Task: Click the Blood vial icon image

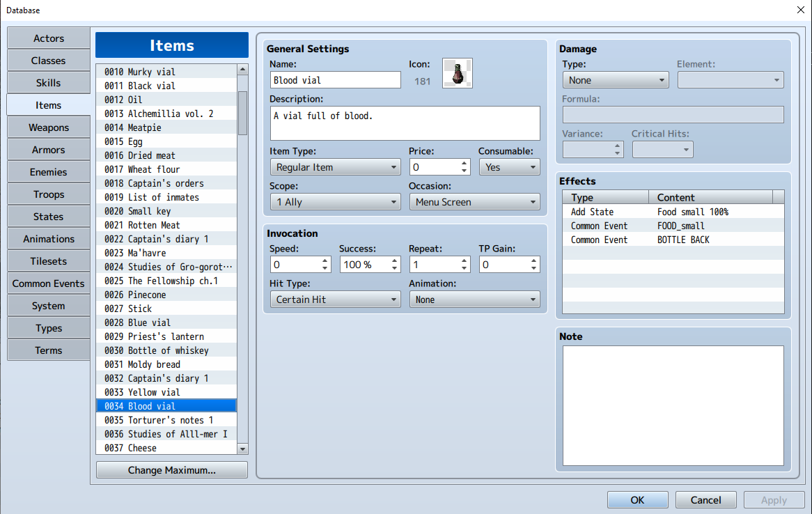Action: [458, 73]
